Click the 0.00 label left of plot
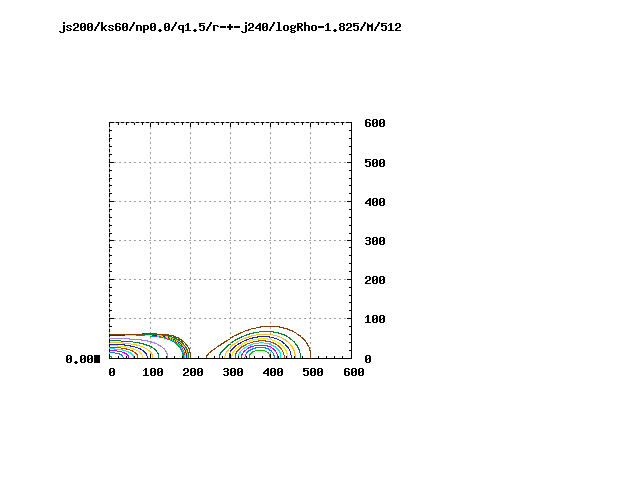Screen dimensions: 640x480 tap(79, 359)
